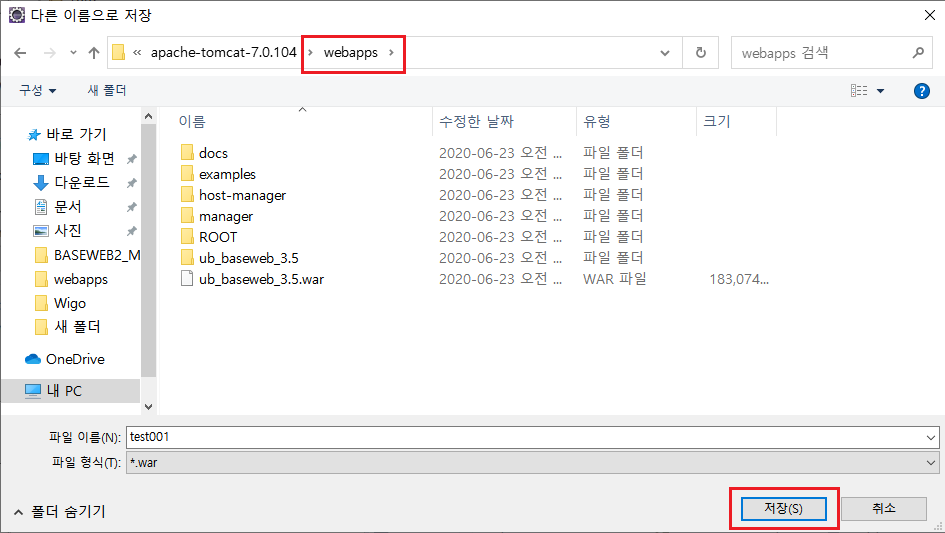Click ub_baseweb_3.5.war file name
The height and width of the screenshot is (533, 945).
point(262,279)
